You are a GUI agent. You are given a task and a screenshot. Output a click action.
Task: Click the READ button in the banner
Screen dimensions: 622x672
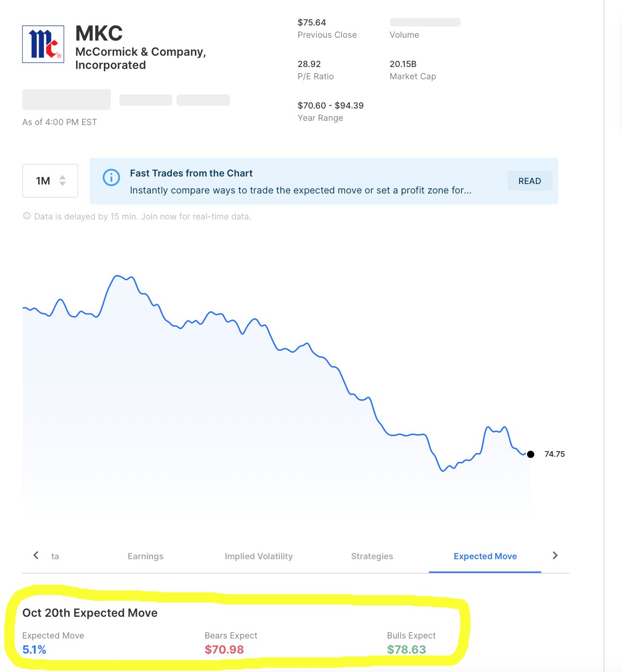tap(530, 181)
